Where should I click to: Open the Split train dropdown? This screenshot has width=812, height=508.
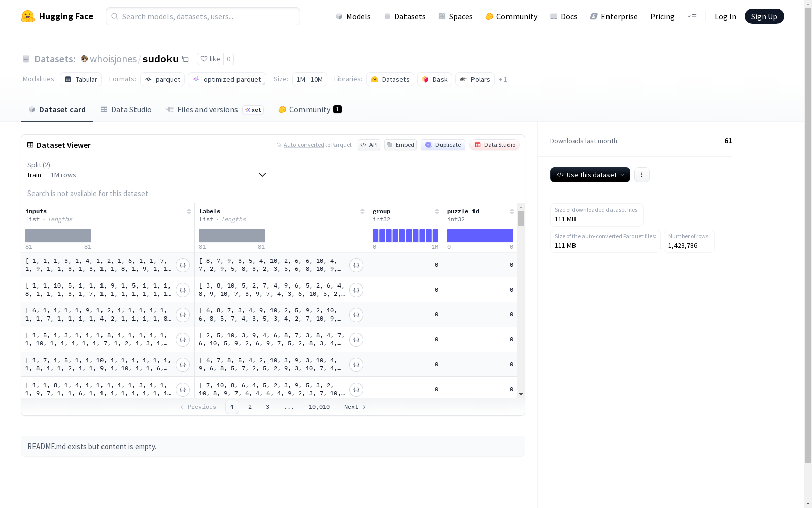click(x=147, y=170)
